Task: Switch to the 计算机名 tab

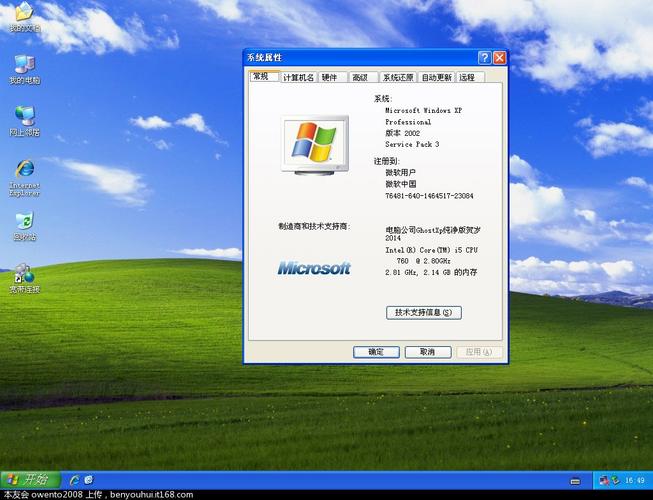Action: tap(298, 77)
